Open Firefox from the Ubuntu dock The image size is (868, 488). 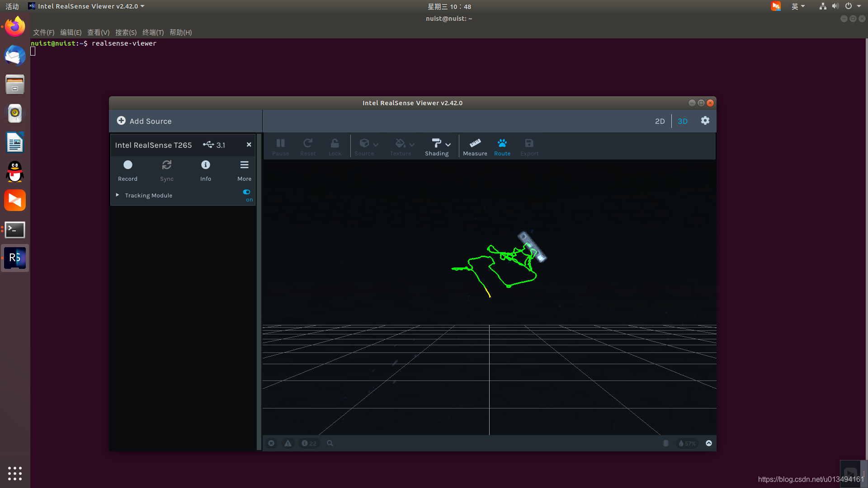click(15, 27)
